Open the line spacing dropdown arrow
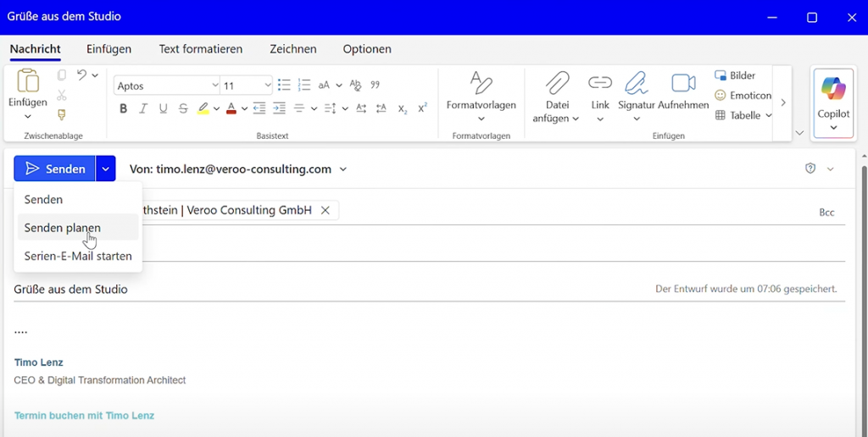The width and height of the screenshot is (868, 437). pos(345,108)
